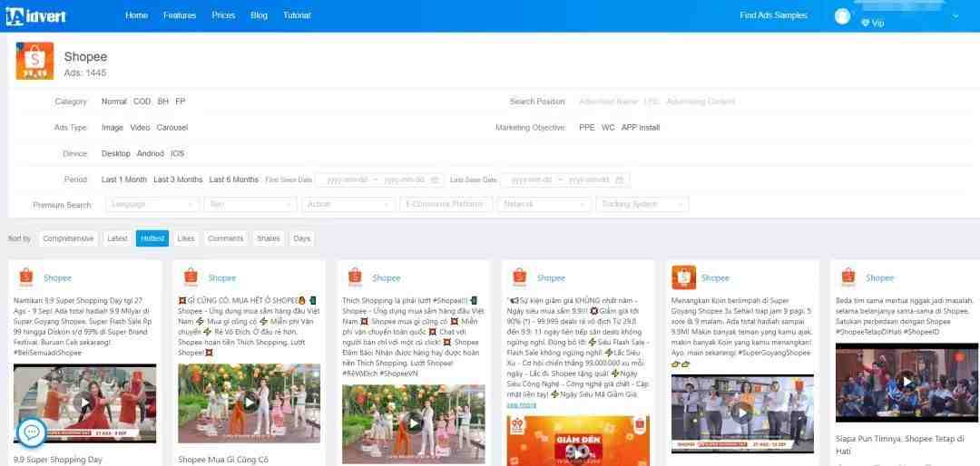
Task: Select the Last 3 Months period
Action: click(178, 180)
